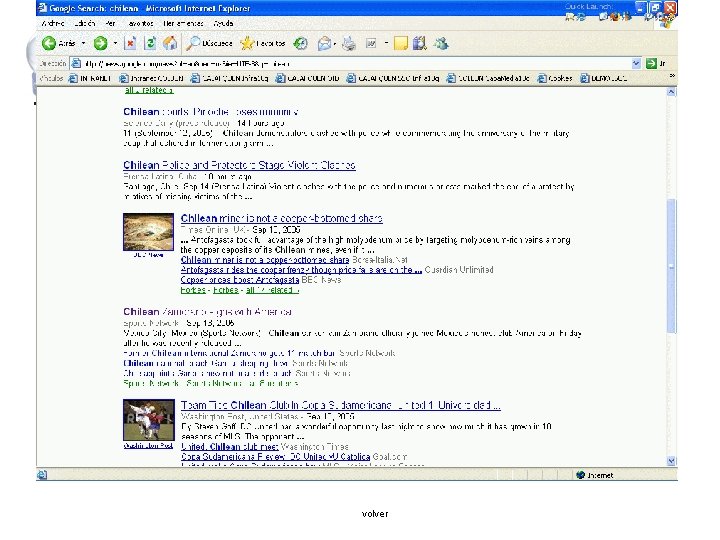Open the Team Ties Chilean Club headline
This screenshot has height=540, width=720.
340,405
